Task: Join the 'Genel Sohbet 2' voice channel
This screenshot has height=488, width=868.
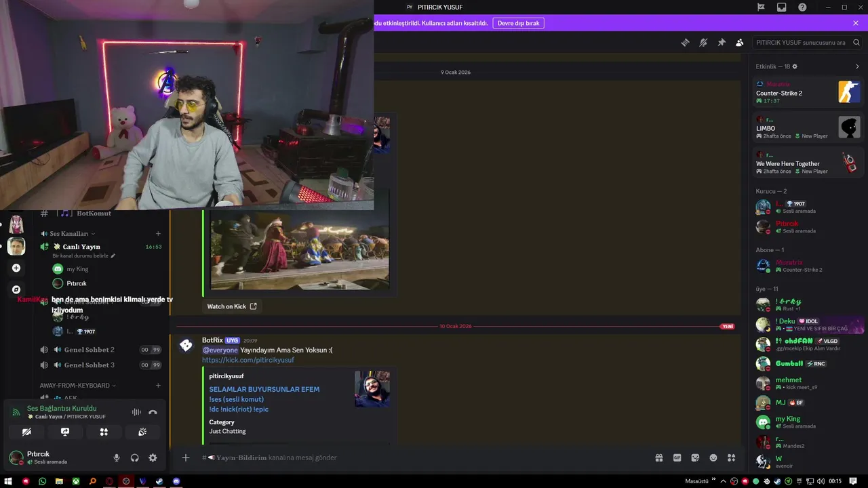Action: coord(100,350)
